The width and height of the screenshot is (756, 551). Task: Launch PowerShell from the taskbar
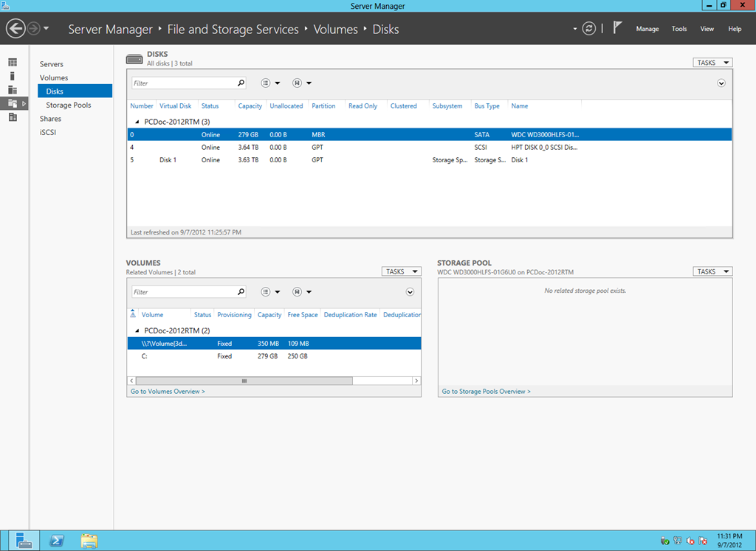pos(57,541)
